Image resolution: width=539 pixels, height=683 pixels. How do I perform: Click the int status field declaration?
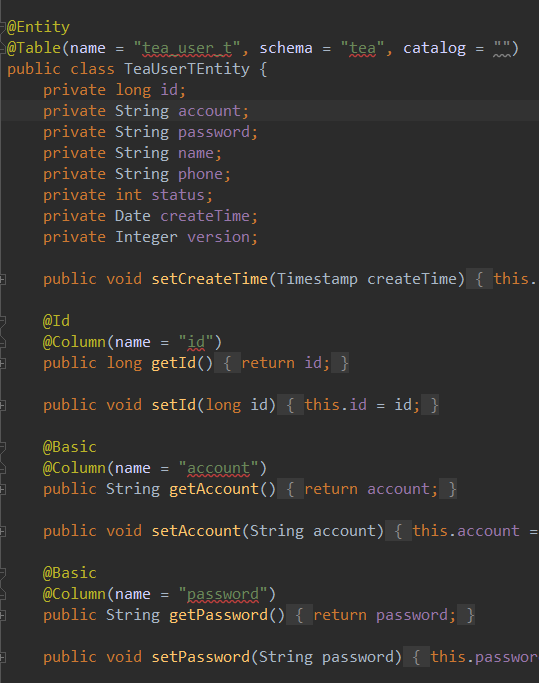click(178, 195)
